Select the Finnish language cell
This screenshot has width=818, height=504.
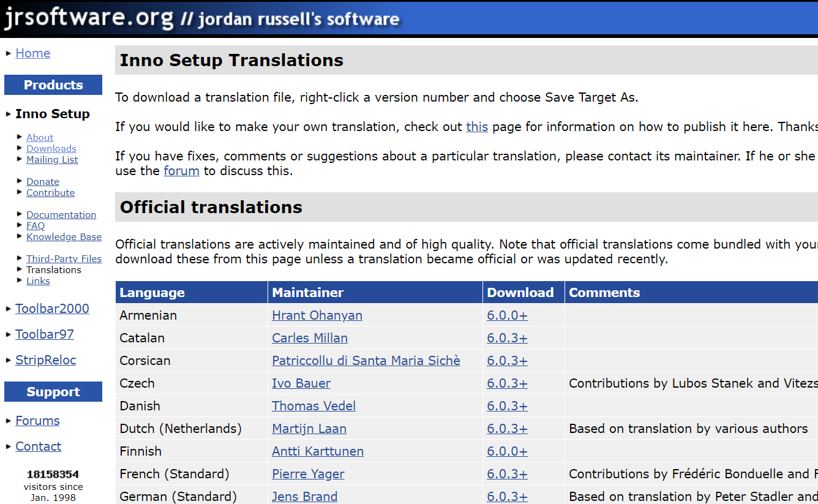tap(191, 451)
